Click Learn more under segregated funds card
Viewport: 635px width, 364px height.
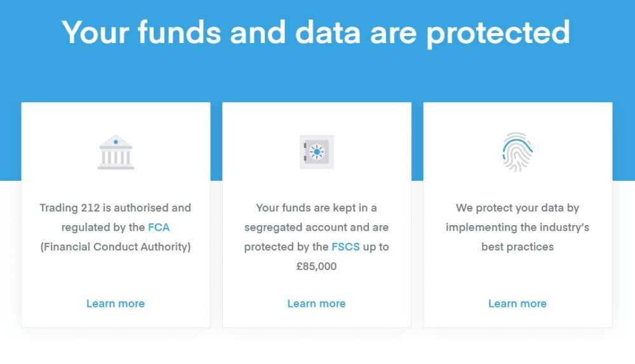pyautogui.click(x=316, y=304)
